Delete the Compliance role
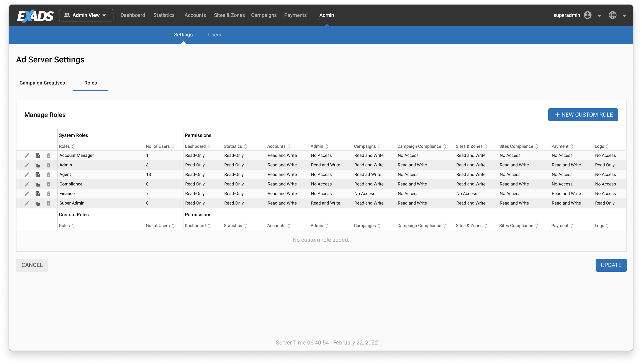The width and height of the screenshot is (642, 364). (49, 184)
